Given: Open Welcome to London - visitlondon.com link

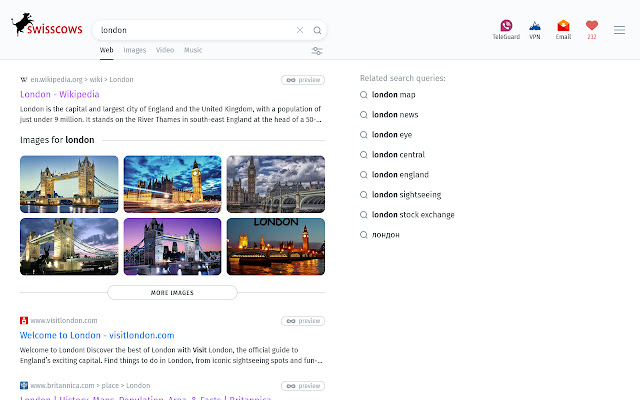Looking at the screenshot, I should [97, 335].
